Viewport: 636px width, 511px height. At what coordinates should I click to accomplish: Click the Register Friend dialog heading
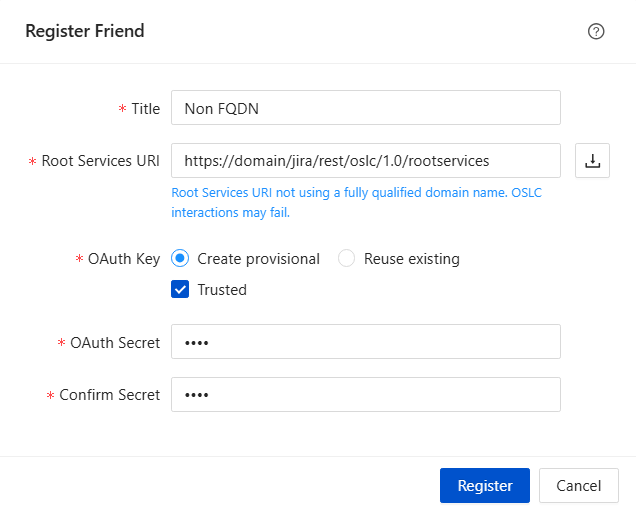85,31
